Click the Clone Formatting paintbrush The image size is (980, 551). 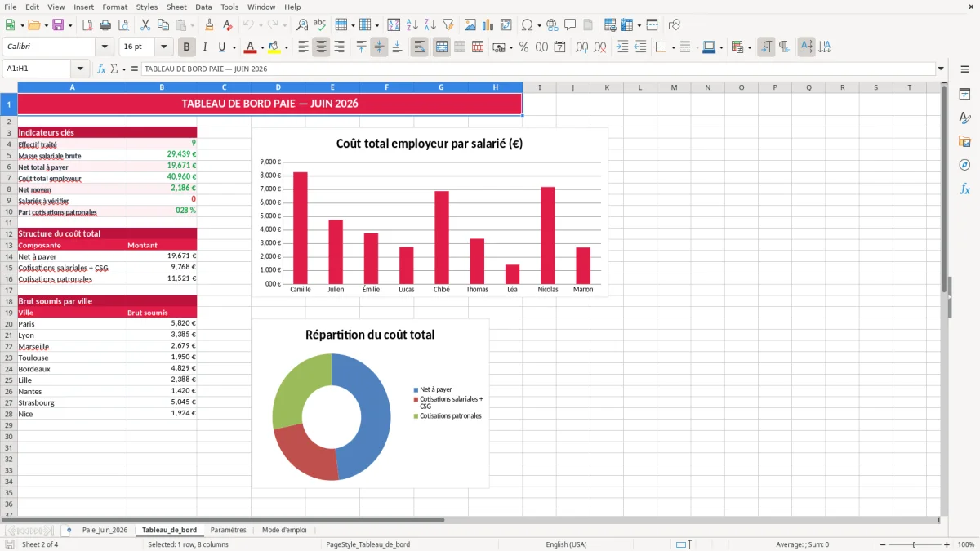click(209, 25)
